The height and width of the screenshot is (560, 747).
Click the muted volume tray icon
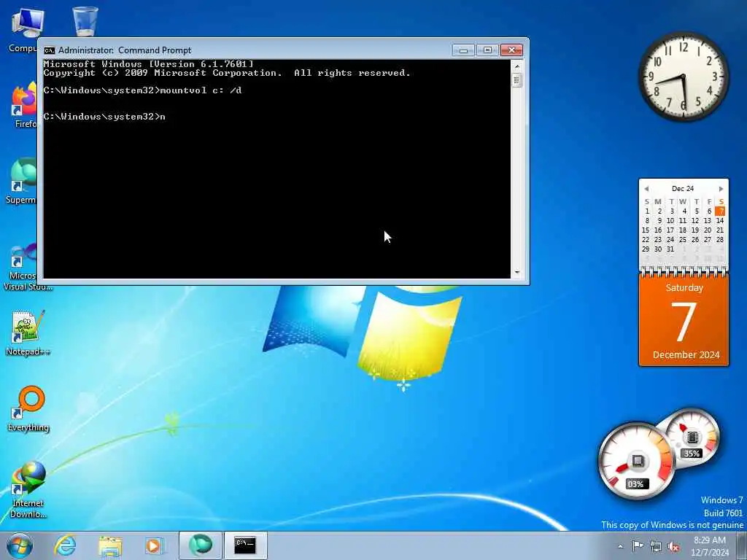[x=673, y=546]
